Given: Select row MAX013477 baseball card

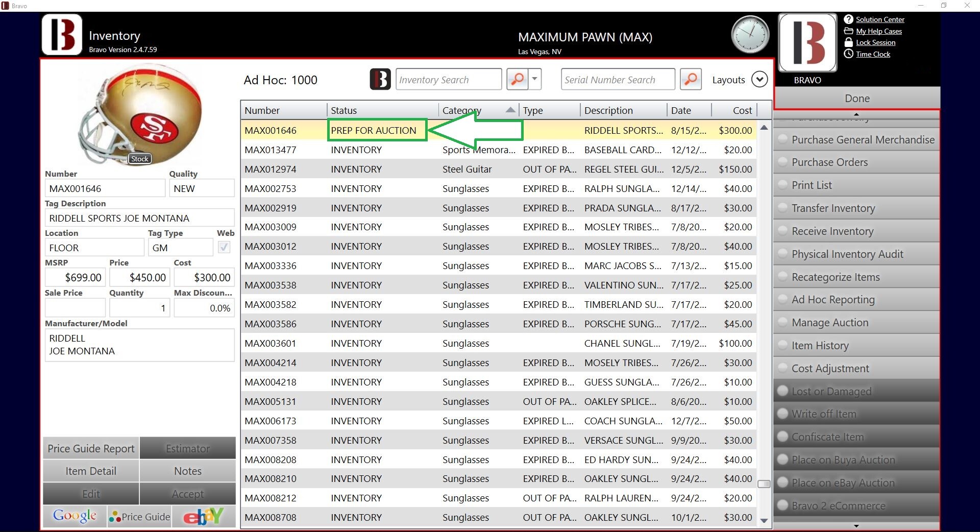Looking at the screenshot, I should tap(499, 150).
